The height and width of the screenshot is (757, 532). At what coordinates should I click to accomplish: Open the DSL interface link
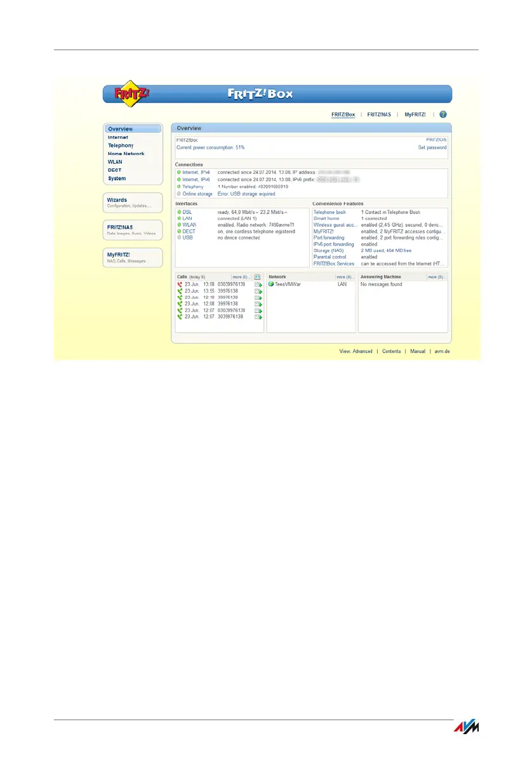tap(187, 212)
